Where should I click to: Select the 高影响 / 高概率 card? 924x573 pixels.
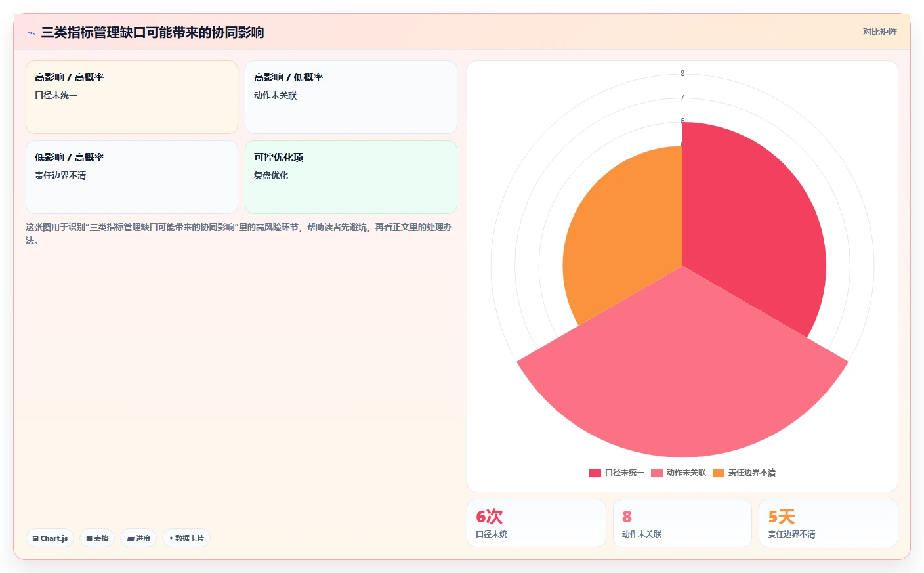pyautogui.click(x=132, y=97)
